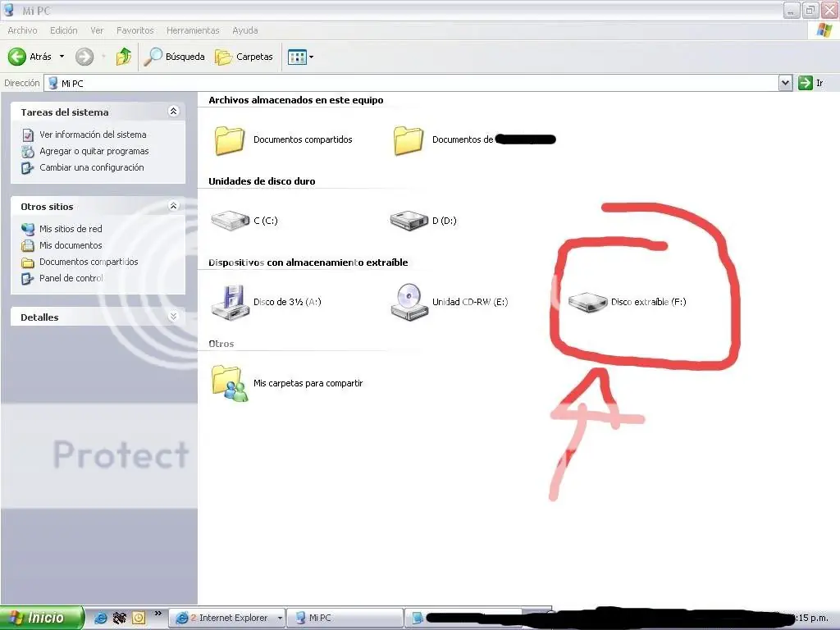
Task: Click the Ver información del sistema icon
Action: 28,135
